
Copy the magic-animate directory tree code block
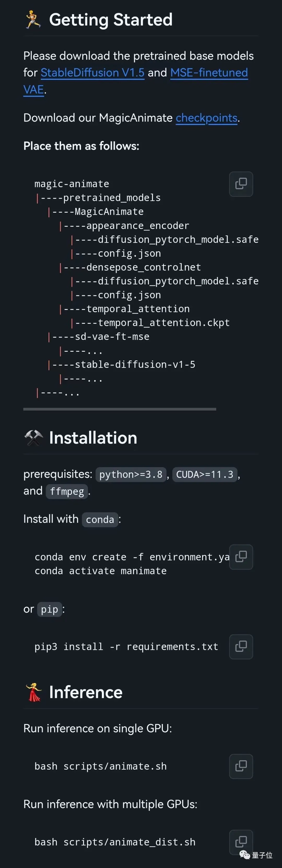click(241, 184)
